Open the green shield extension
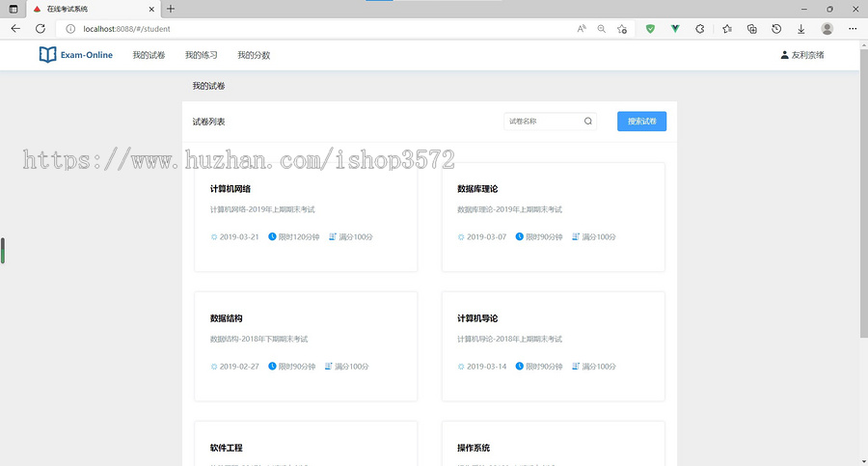This screenshot has width=868, height=466. [x=650, y=29]
